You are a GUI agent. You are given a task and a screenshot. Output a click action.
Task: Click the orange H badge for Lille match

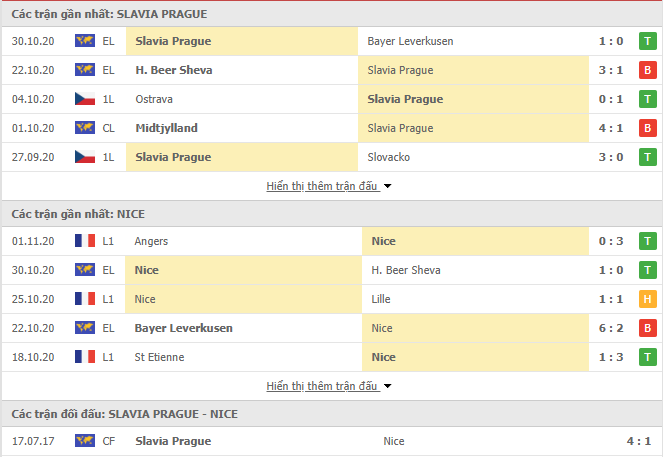tap(647, 299)
